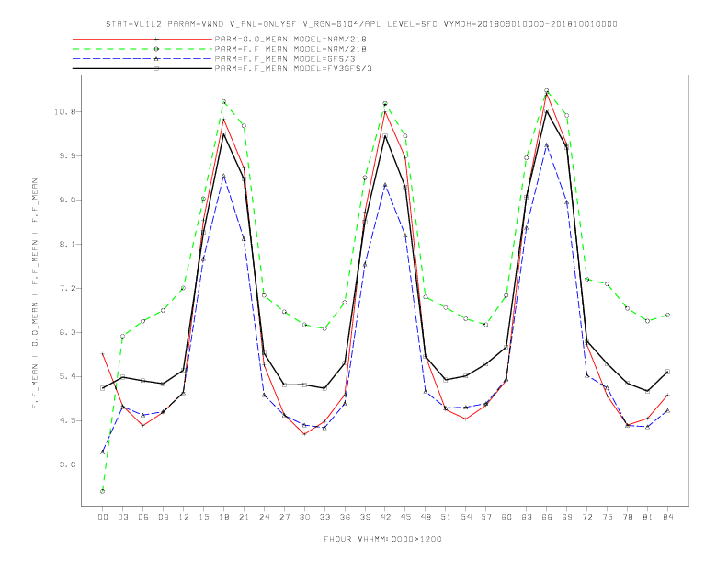Click x-axis forecast hour label 24
Image resolution: width=728 pixels, height=563 pixels.
(264, 517)
